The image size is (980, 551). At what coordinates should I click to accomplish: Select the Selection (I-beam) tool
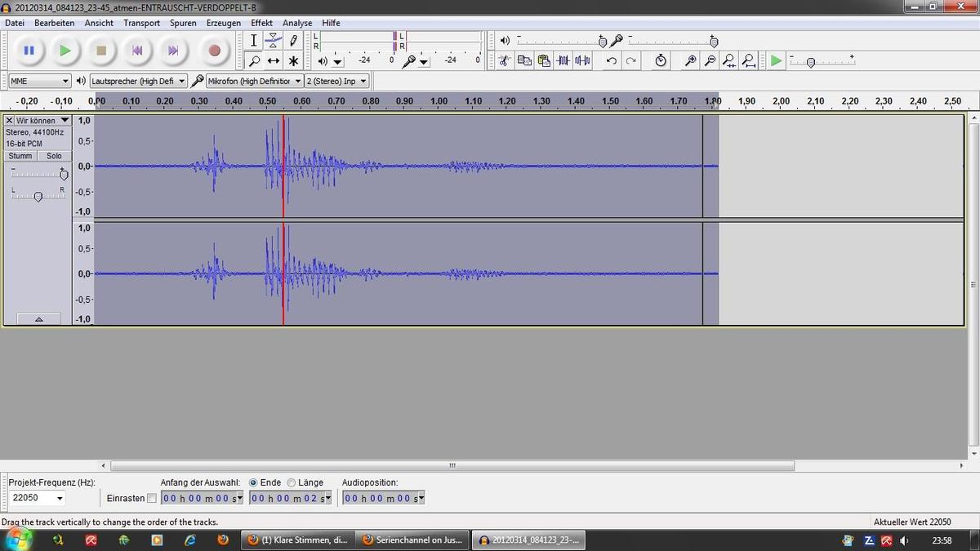(254, 40)
